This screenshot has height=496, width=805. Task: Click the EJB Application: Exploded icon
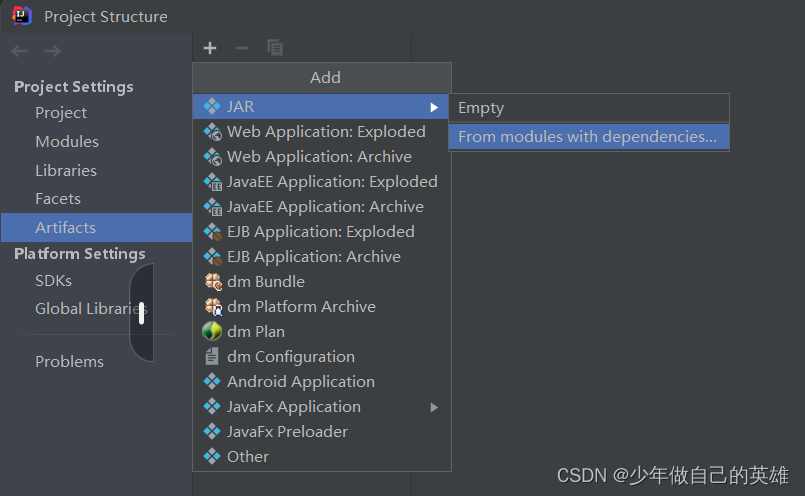(213, 232)
